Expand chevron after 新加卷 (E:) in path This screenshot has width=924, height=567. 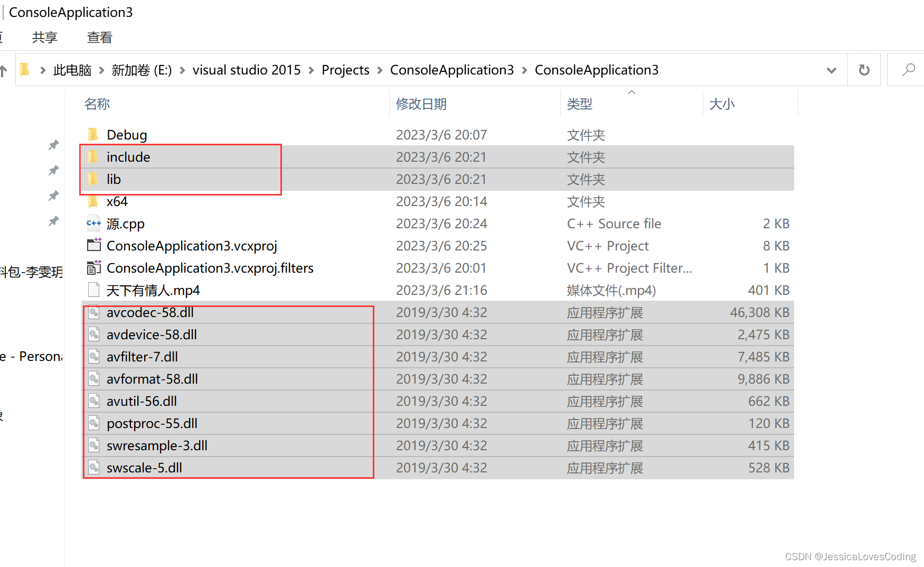coord(182,70)
